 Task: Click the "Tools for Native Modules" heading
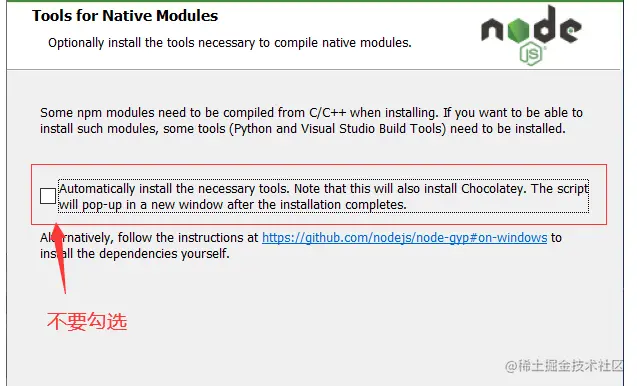point(125,16)
